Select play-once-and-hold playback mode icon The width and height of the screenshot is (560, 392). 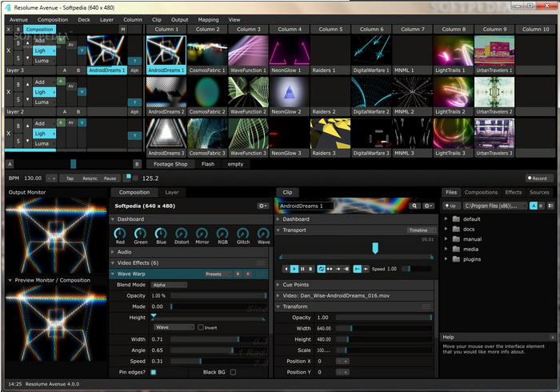(x=346, y=269)
